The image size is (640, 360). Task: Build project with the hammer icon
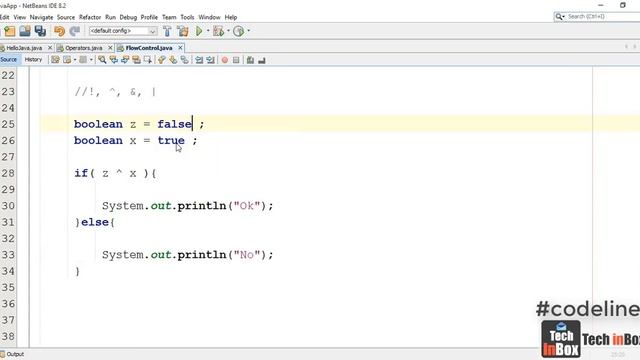(167, 31)
